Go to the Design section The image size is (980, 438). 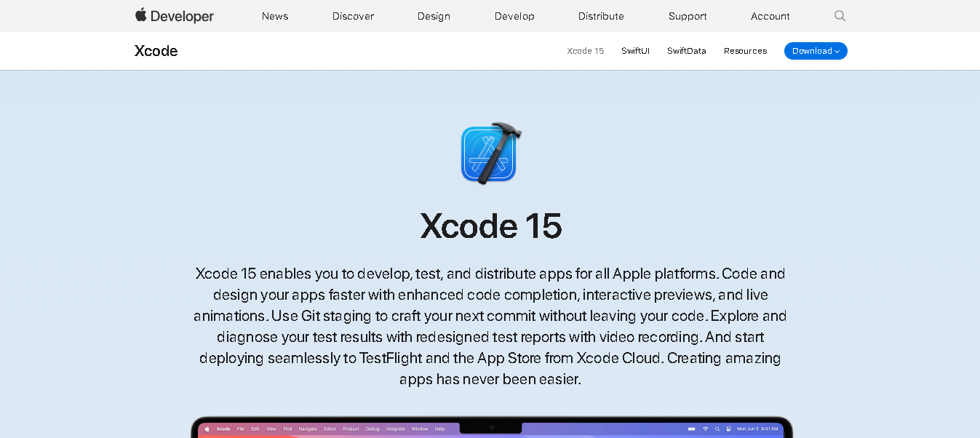434,16
